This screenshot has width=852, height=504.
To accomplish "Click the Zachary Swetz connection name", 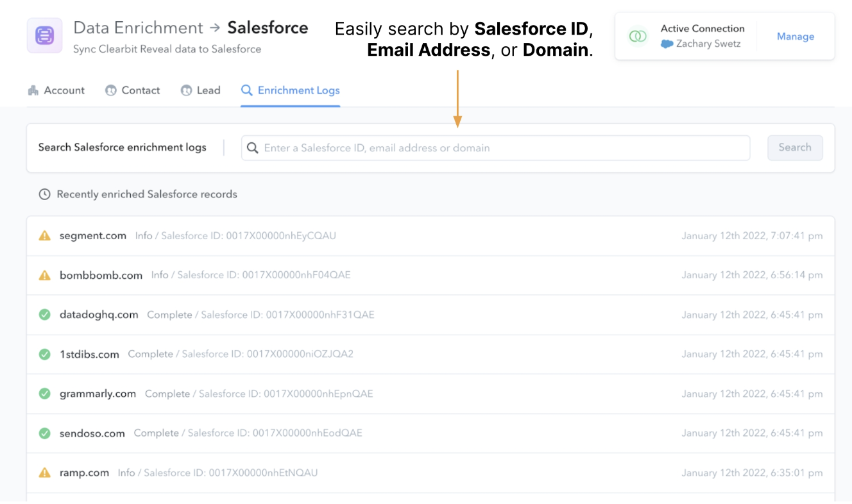I will 709,44.
